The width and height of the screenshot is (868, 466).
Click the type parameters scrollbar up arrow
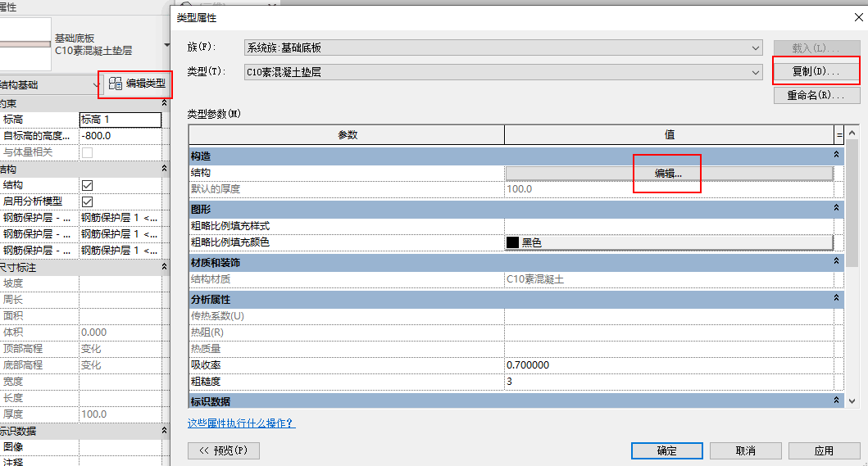tap(852, 133)
